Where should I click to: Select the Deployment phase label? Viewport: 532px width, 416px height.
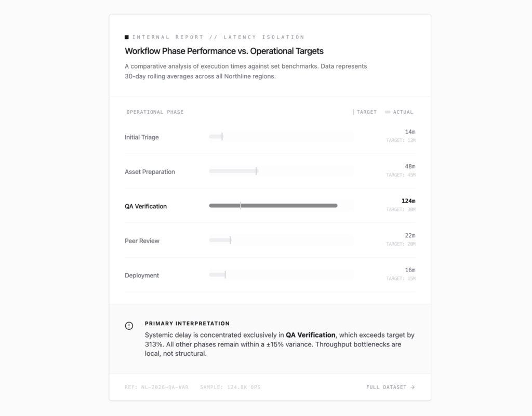point(141,276)
